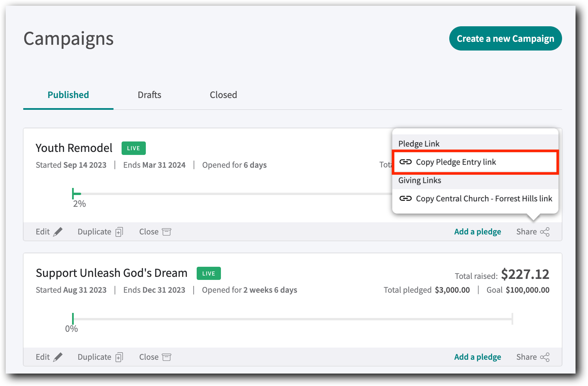The width and height of the screenshot is (588, 386).
Task: Open share icon for Support Unleash God's Dream
Action: coord(545,357)
